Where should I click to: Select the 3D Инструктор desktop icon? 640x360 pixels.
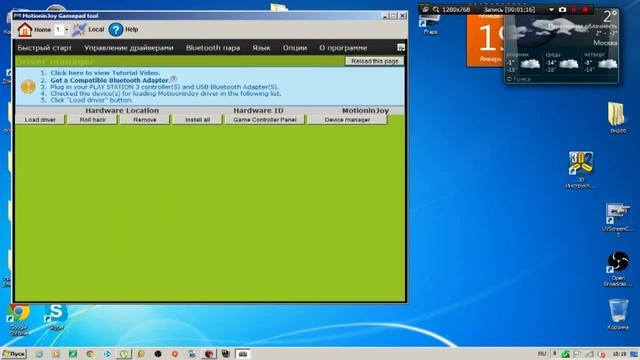click(580, 170)
